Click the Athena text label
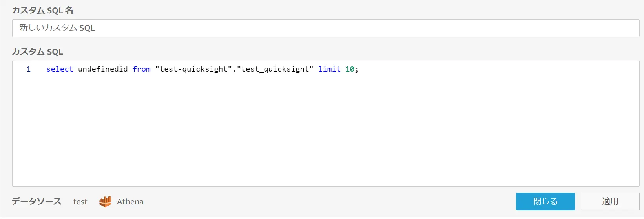Screen dimensions: 644x219 [x=130, y=202]
